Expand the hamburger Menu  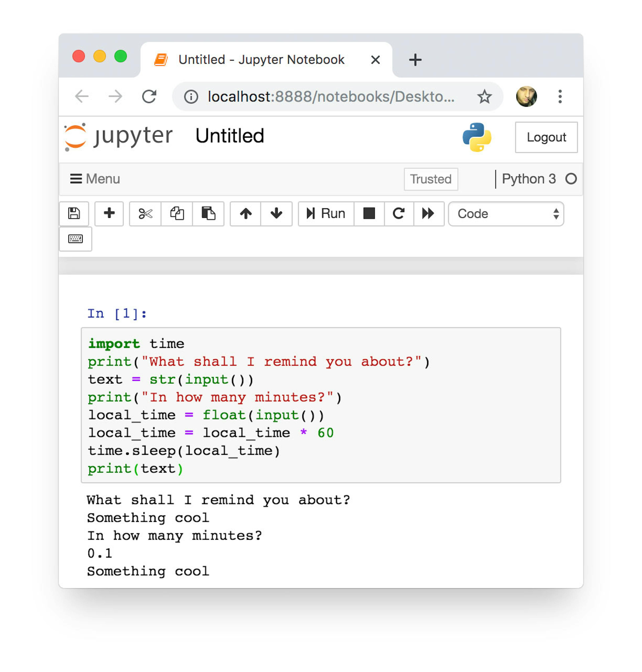pyautogui.click(x=95, y=178)
